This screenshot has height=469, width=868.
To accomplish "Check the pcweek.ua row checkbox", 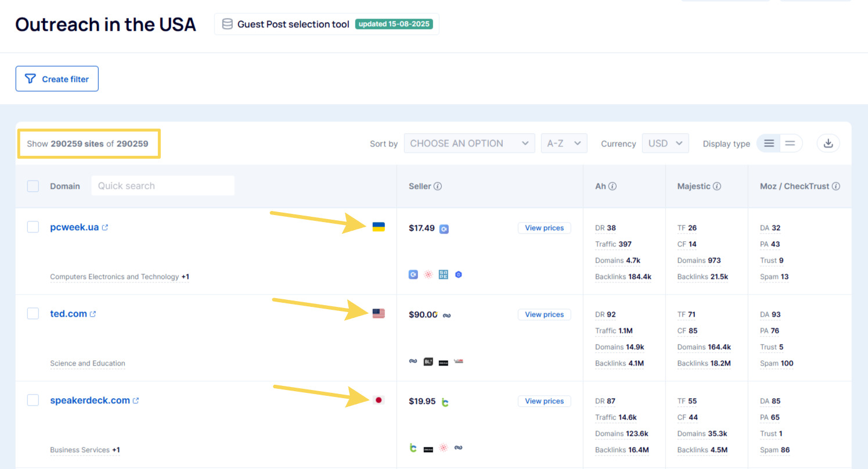I will click(x=33, y=227).
